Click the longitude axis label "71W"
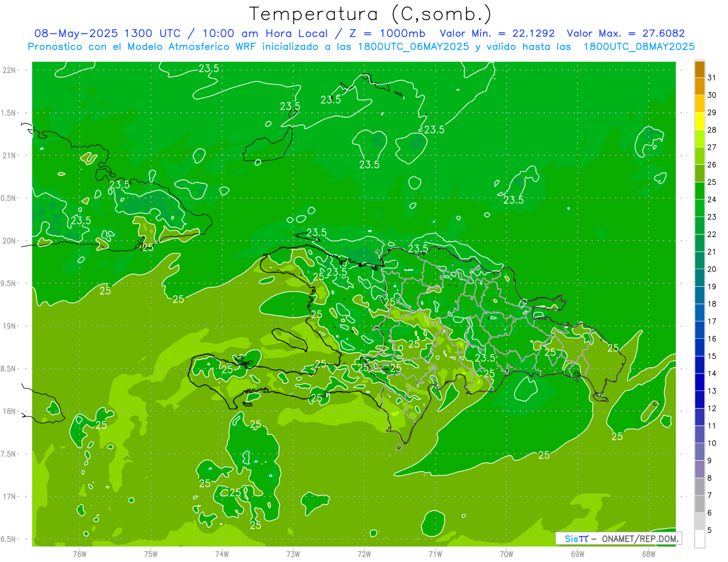Image resolution: width=728 pixels, height=562 pixels. pyautogui.click(x=435, y=554)
